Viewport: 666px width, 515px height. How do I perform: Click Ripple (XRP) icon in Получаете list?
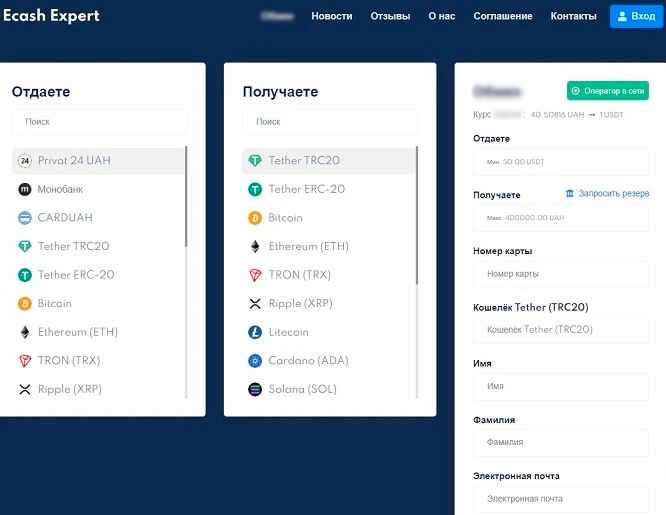[256, 303]
